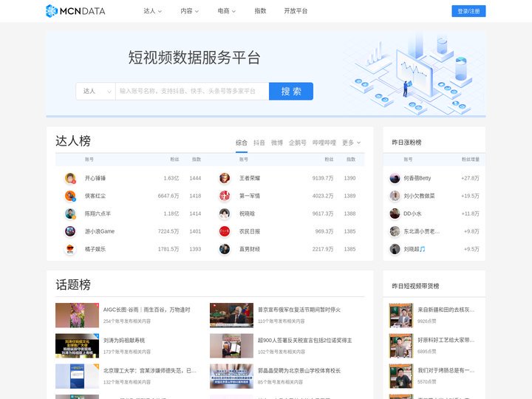Expand the 达人 search type selector
The height and width of the screenshot is (399, 532).
(95, 92)
